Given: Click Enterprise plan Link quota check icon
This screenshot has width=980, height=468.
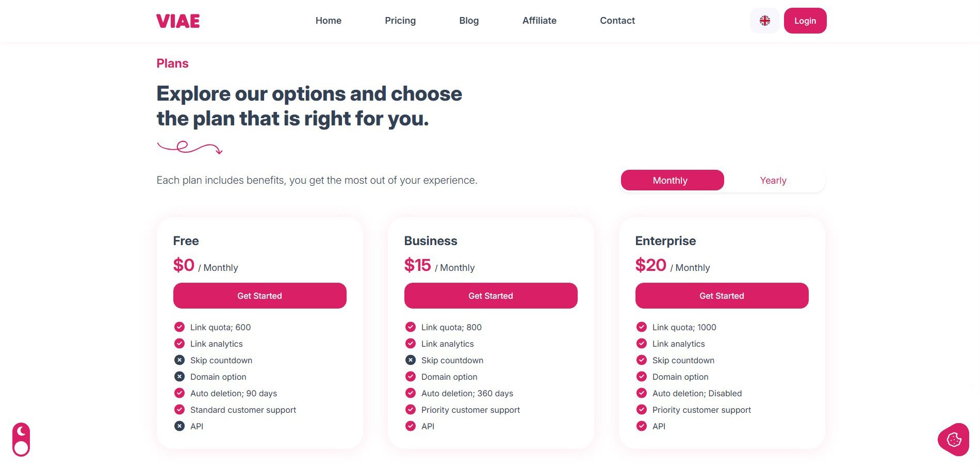Looking at the screenshot, I should pos(642,327).
